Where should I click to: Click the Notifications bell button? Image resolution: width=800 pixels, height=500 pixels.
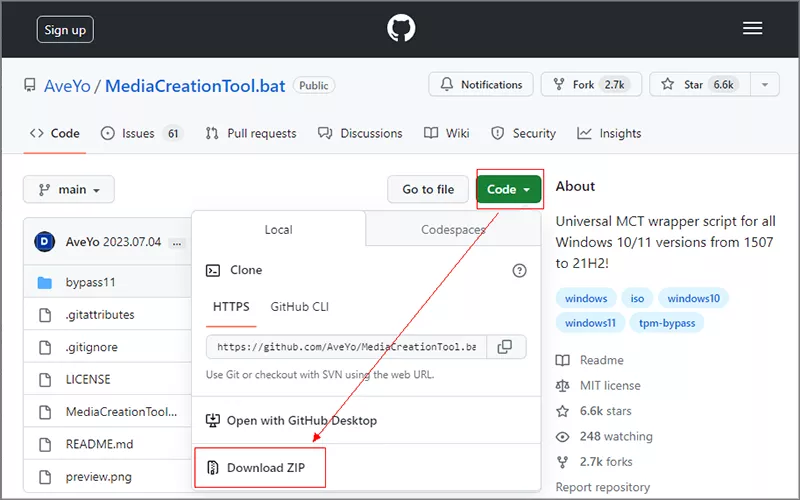[x=481, y=85]
